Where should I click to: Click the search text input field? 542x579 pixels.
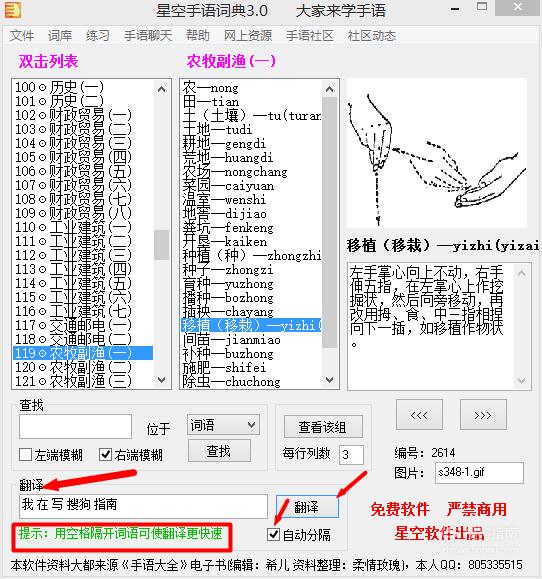coord(75,426)
